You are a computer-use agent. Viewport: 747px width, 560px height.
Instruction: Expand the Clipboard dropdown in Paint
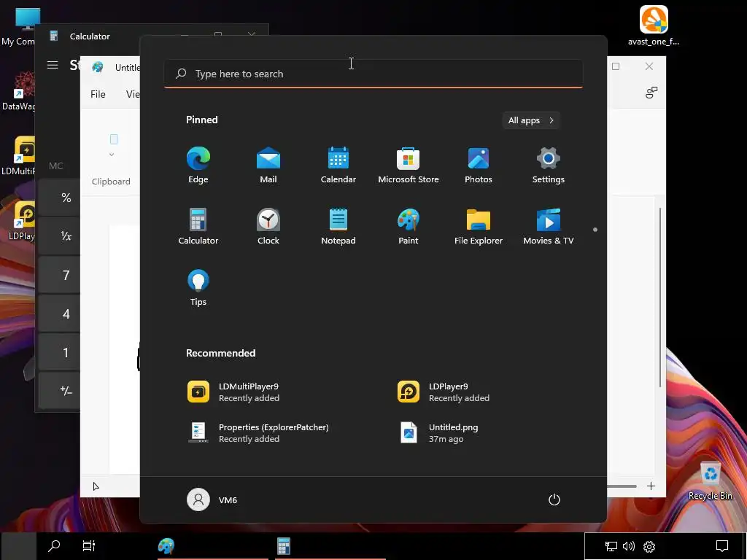coord(112,155)
